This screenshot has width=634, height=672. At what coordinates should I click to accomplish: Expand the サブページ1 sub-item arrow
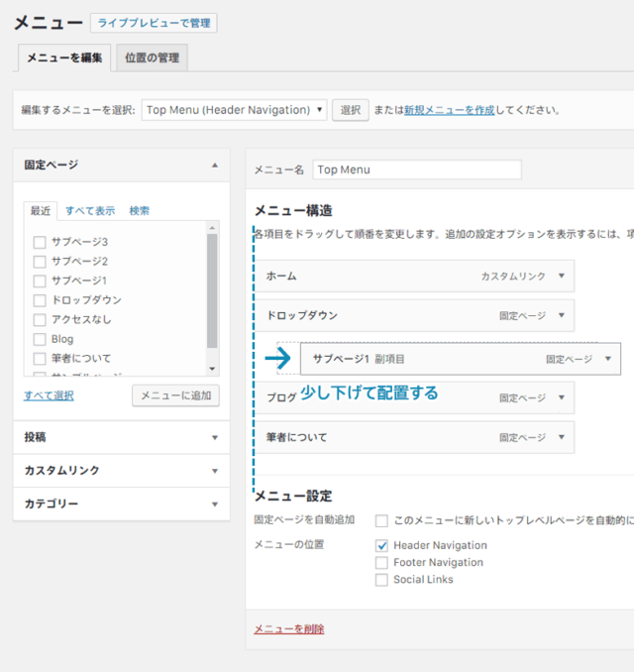[x=608, y=359]
